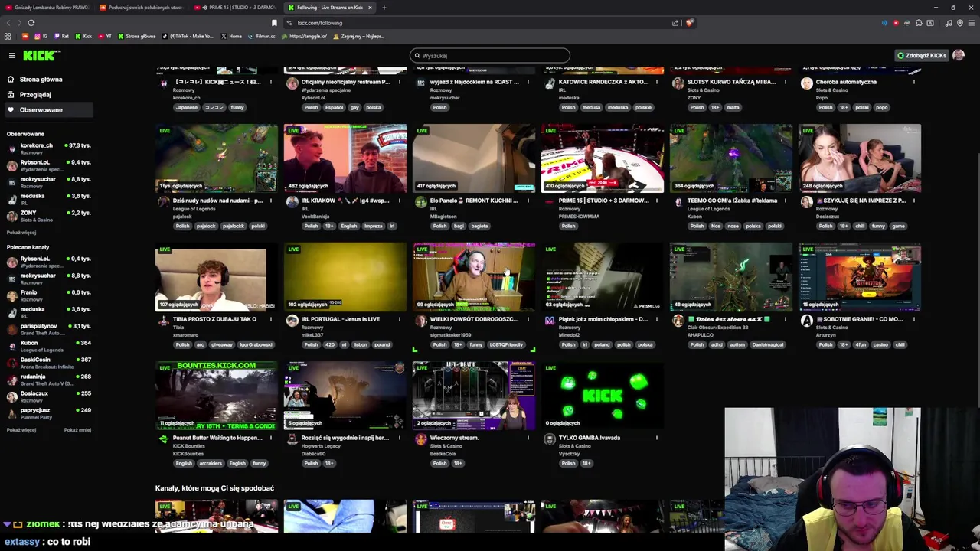The image size is (980, 551).
Task: Open options menu for TIBIA PROSTO Z DUBAJU
Action: click(x=270, y=319)
